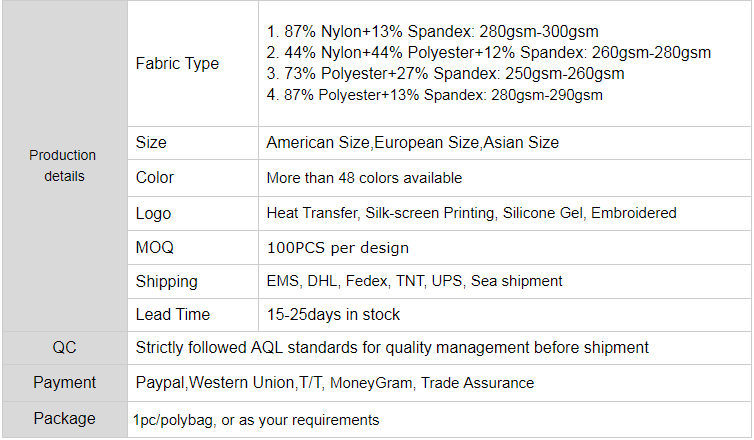The image size is (754, 440).
Task: Click the MOQ row label
Action: click(x=154, y=247)
